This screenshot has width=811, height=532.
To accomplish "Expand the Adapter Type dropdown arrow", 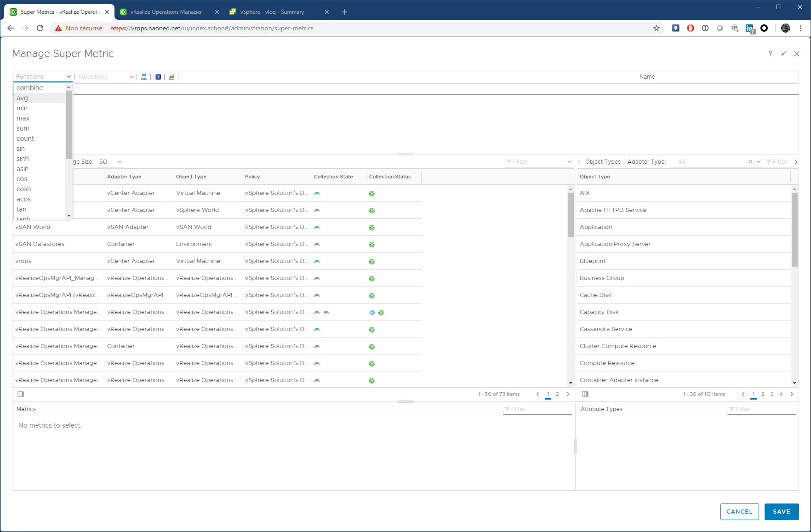I will 759,162.
